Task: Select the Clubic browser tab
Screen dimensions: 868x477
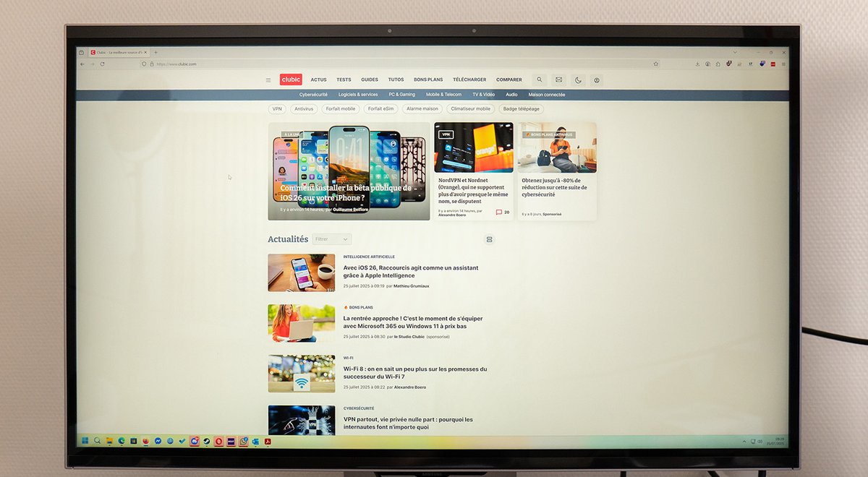Action: click(x=118, y=52)
